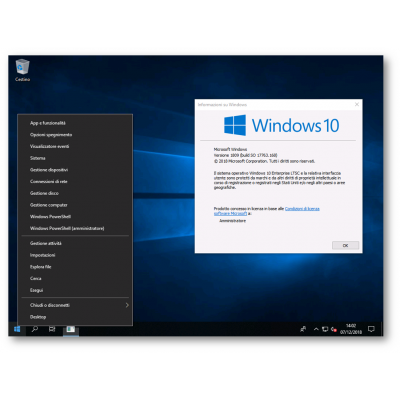The width and height of the screenshot is (400, 400).
Task: Launch Windows PowerShell
Action: point(75,217)
